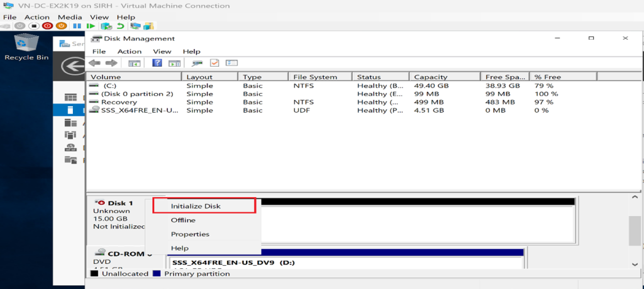Screen dimensions: 644x289
Task: Open the Media menu of VM Connection
Action: tap(69, 17)
